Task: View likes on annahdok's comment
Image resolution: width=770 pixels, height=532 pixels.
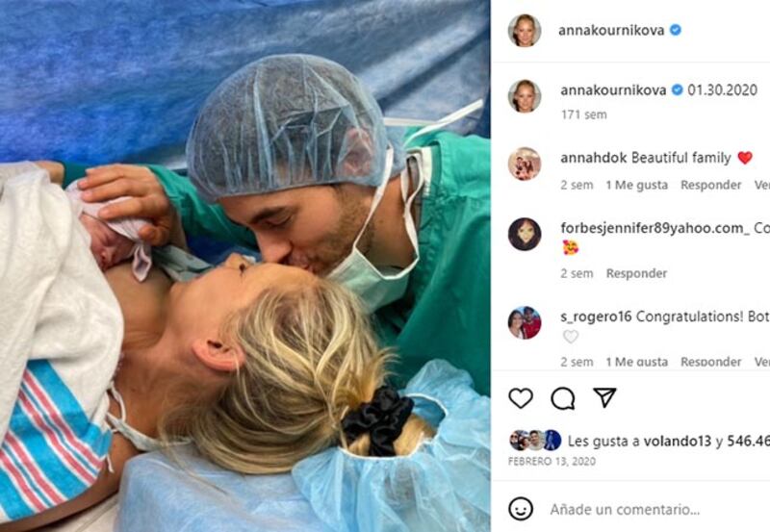Action: [x=636, y=185]
